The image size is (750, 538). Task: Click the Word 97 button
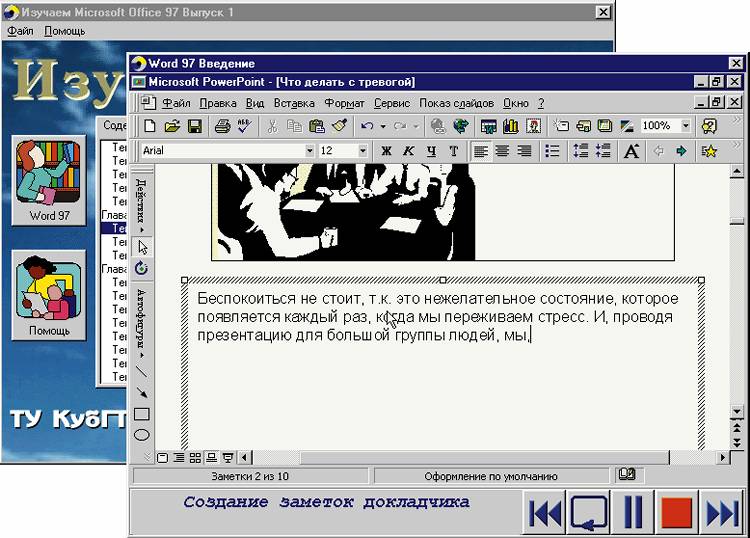(x=50, y=180)
